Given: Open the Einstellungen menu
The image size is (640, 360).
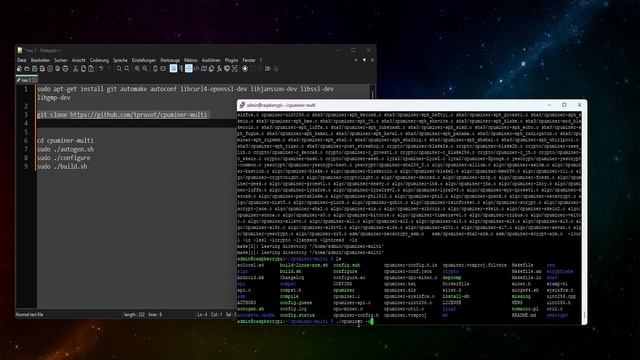Looking at the screenshot, I should (x=144, y=60).
